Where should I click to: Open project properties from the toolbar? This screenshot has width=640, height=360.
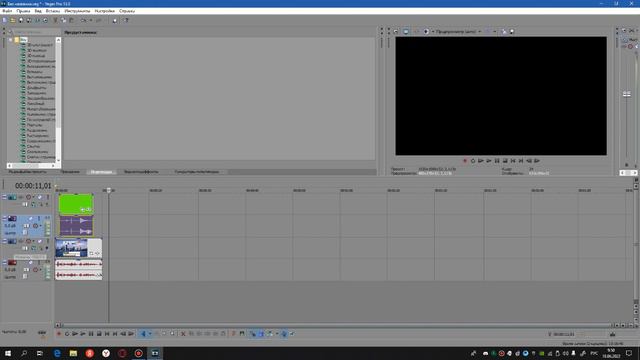point(45,20)
